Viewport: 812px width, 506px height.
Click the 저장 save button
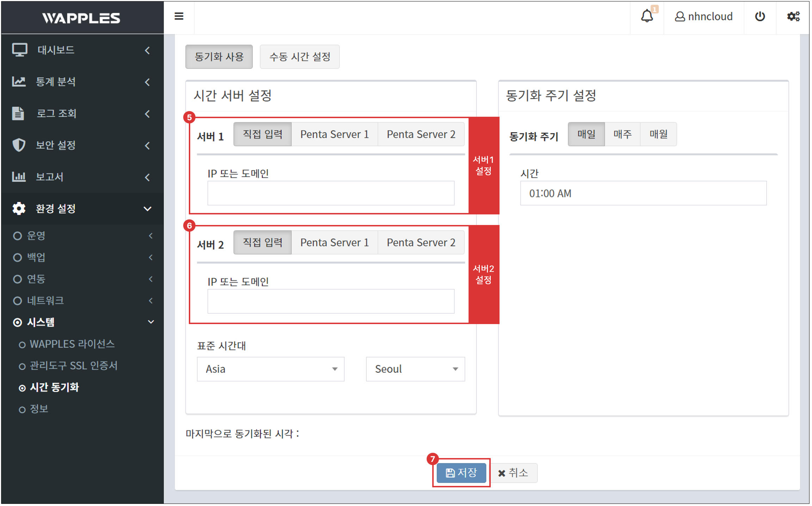point(461,473)
